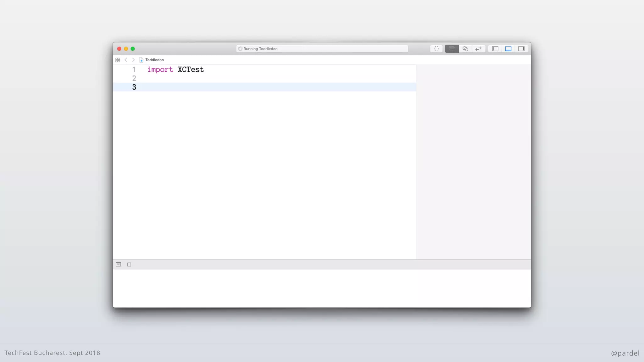Screen dimensions: 644x362
Task: Toggle the left Navigator panel
Action: [x=495, y=49]
